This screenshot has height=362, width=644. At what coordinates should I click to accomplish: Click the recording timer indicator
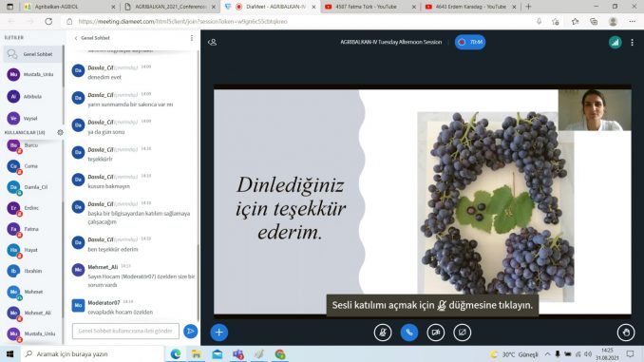(470, 42)
